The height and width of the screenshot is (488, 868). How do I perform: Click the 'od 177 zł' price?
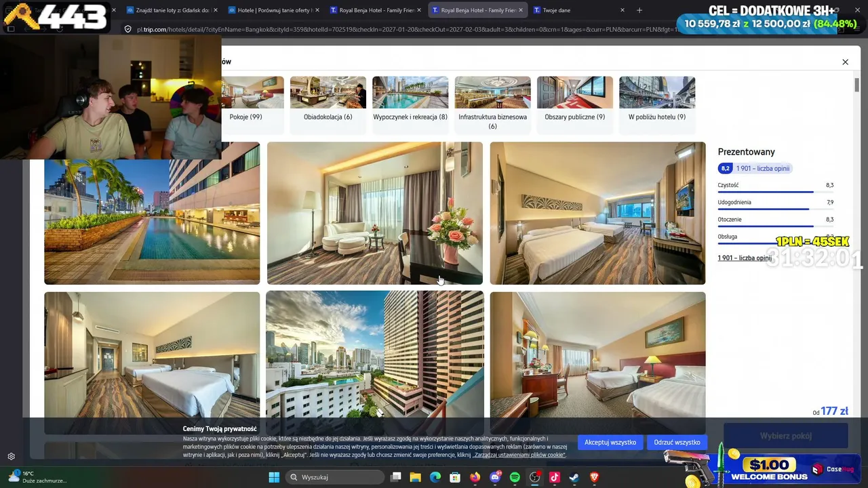click(x=830, y=411)
